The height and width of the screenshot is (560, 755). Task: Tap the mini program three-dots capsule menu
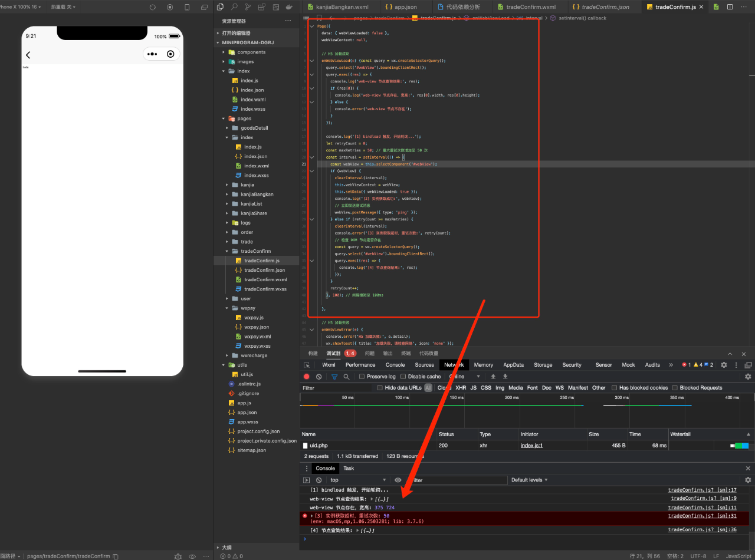(152, 54)
